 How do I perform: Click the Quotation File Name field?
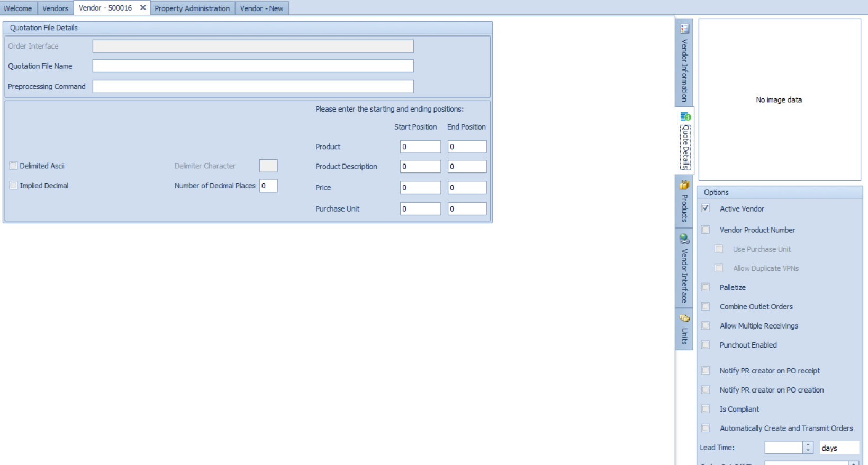[253, 66]
